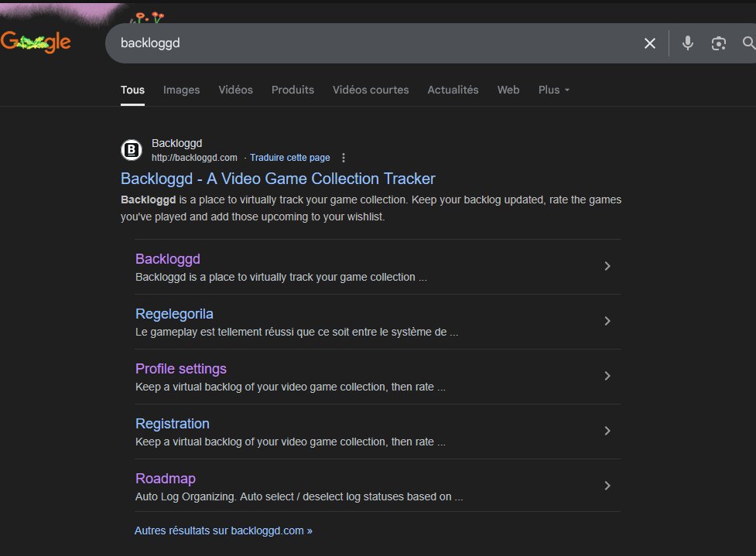756x556 pixels.
Task: Click Autres résultats sur backloggd.com link
Action: [x=223, y=531]
